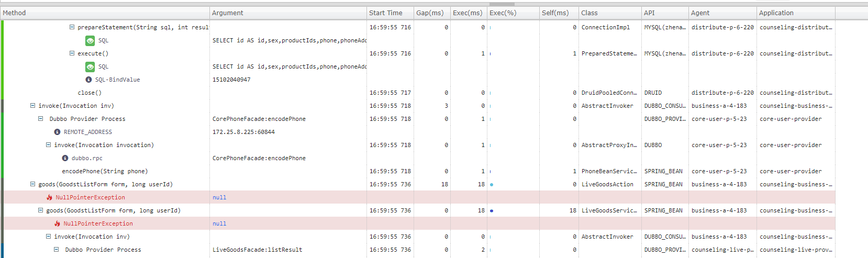Click the Argument column header
Viewport: 868px width, 258px height.
coord(288,13)
